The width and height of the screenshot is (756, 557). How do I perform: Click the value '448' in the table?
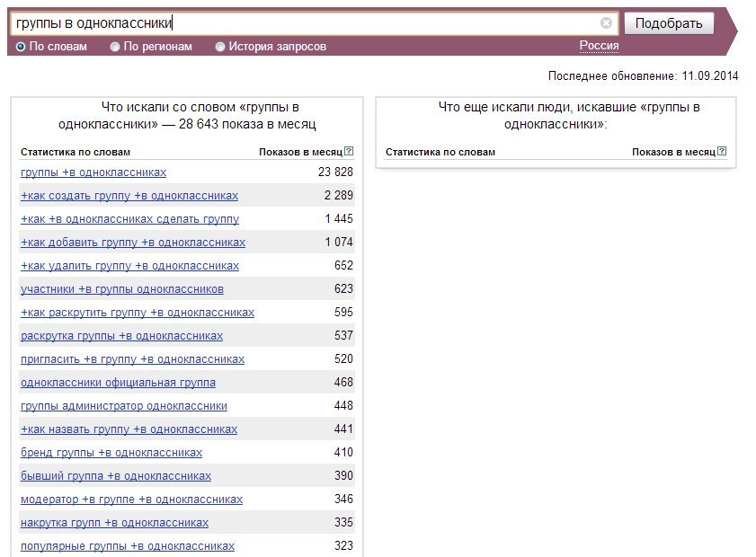[x=343, y=406]
